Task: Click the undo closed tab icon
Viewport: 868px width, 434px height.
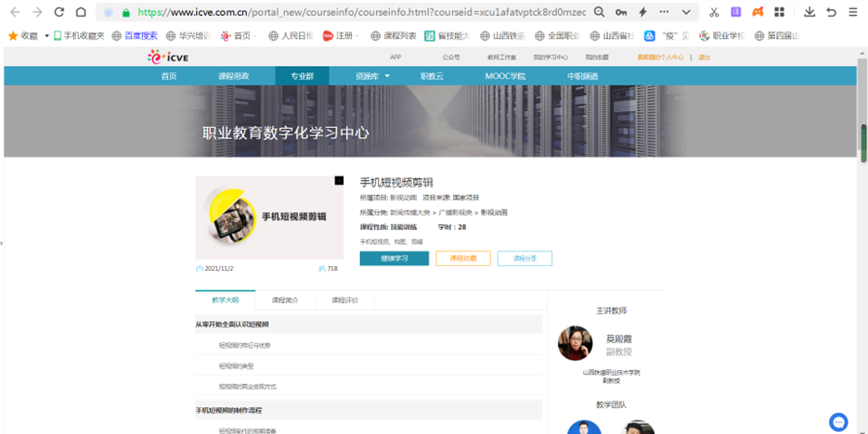Action: point(831,12)
